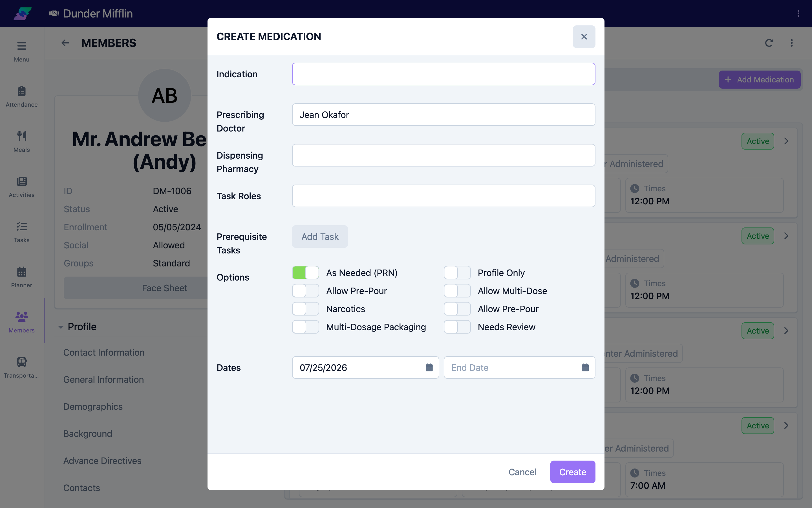Click Add Task button

320,237
